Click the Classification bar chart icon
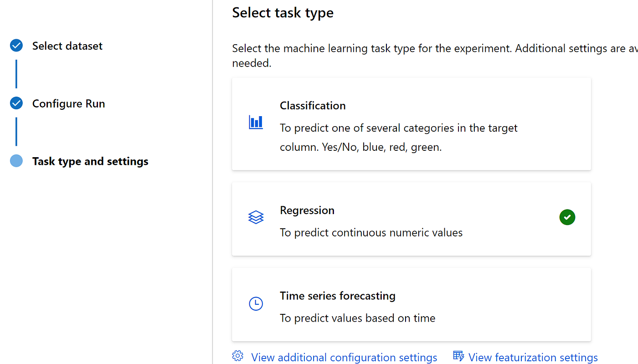This screenshot has height=364, width=638. tap(256, 122)
